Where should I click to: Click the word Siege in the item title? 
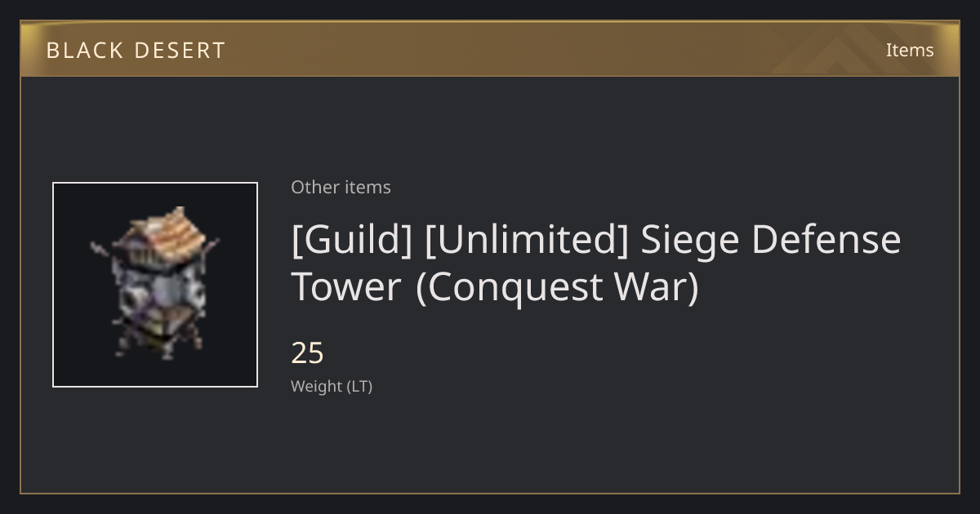click(x=691, y=240)
